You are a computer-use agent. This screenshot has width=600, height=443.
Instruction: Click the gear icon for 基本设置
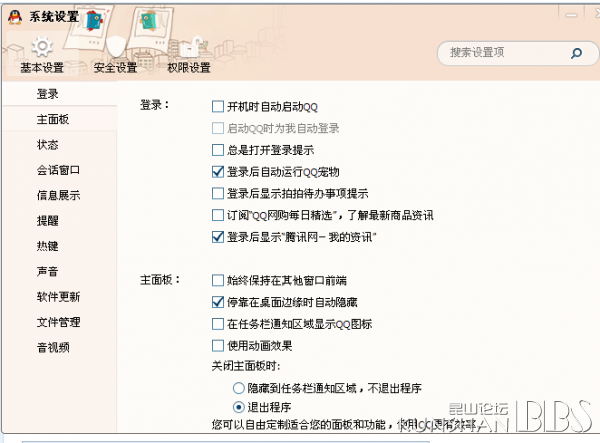[42, 47]
